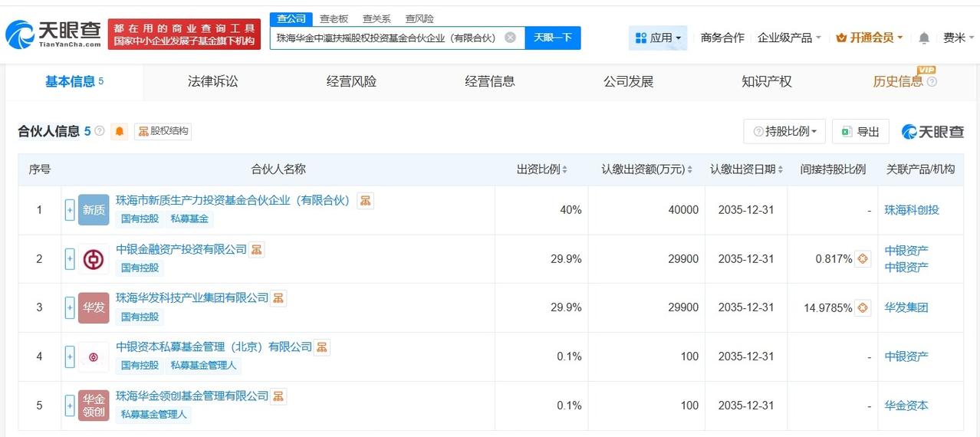Switch to the 经营信息 tab
This screenshot has height=437, width=980.
(490, 81)
